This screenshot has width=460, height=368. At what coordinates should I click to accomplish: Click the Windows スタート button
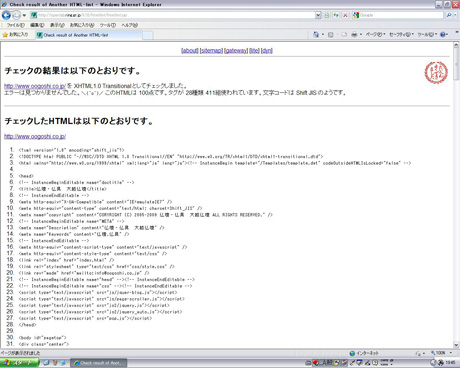coord(19,363)
